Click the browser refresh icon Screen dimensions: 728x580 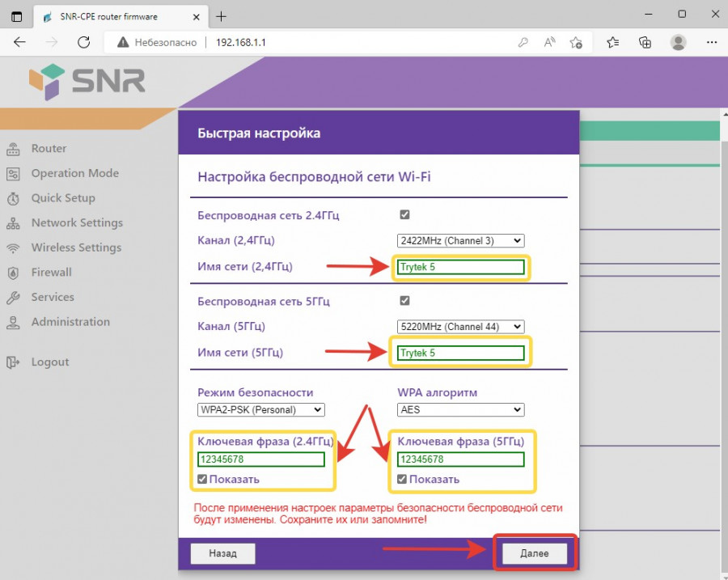pyautogui.click(x=83, y=42)
